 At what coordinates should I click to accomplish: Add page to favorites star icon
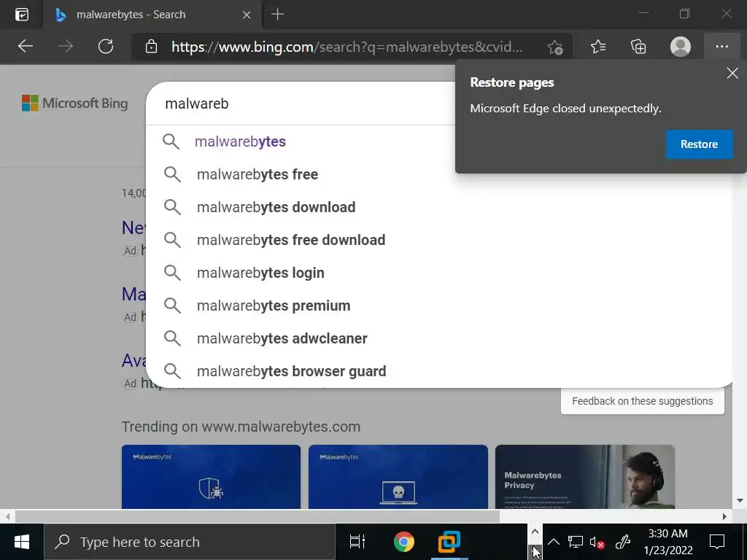(555, 47)
